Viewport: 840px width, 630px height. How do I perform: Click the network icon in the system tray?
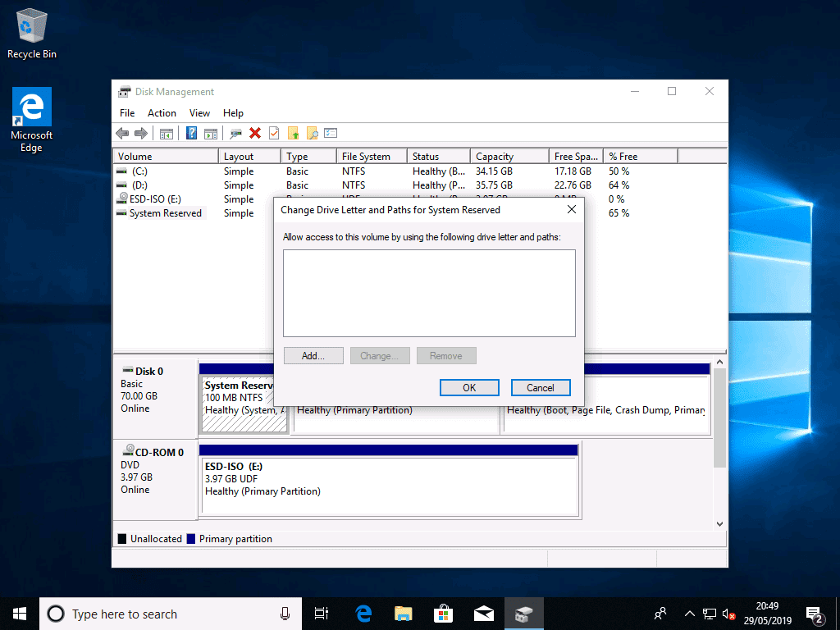coord(710,614)
